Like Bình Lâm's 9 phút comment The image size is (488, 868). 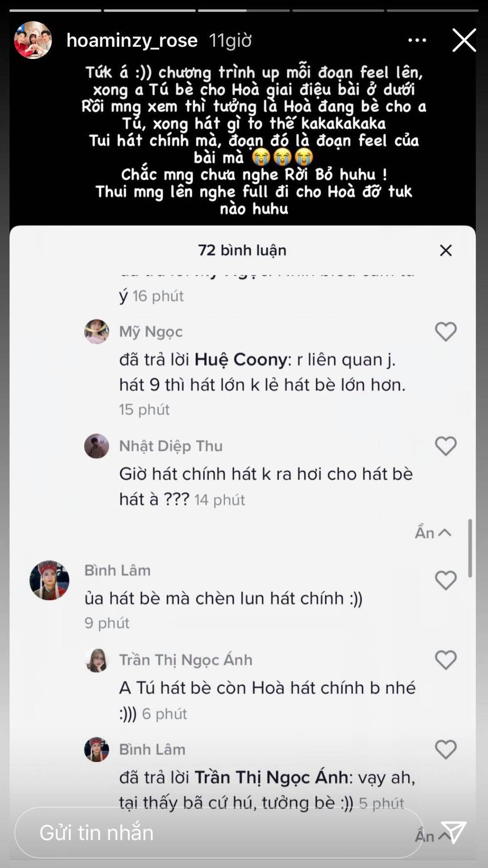(446, 580)
